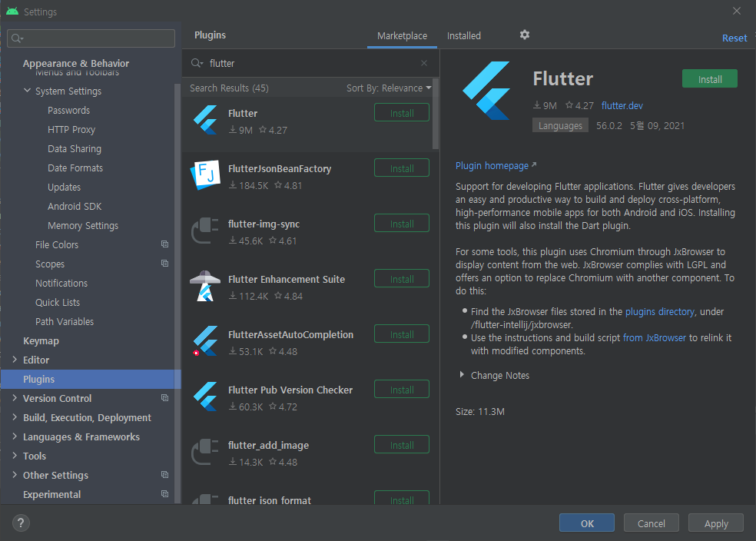Click the flutter_add_image plug icon
The height and width of the screenshot is (541, 756).
click(x=205, y=453)
